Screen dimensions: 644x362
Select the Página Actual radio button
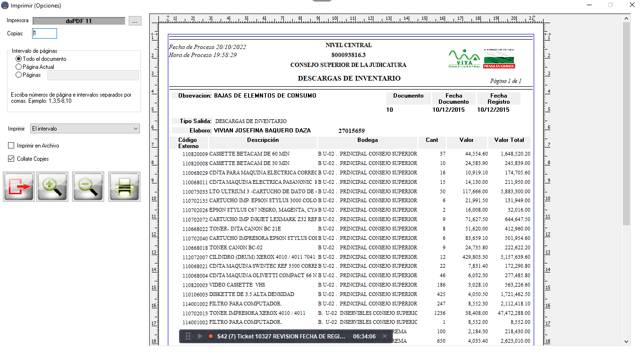[19, 67]
